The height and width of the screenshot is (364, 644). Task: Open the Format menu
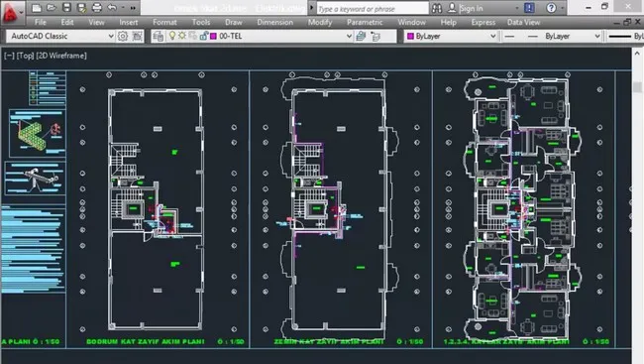pyautogui.click(x=164, y=22)
